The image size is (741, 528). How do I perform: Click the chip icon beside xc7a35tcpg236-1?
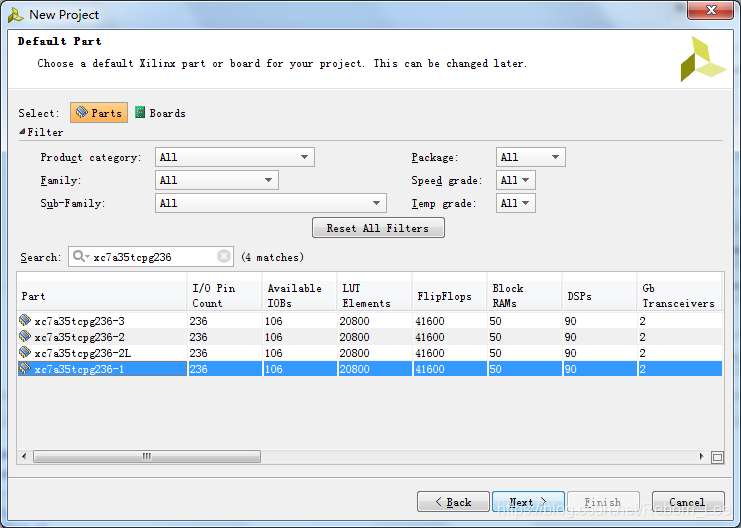(25, 369)
